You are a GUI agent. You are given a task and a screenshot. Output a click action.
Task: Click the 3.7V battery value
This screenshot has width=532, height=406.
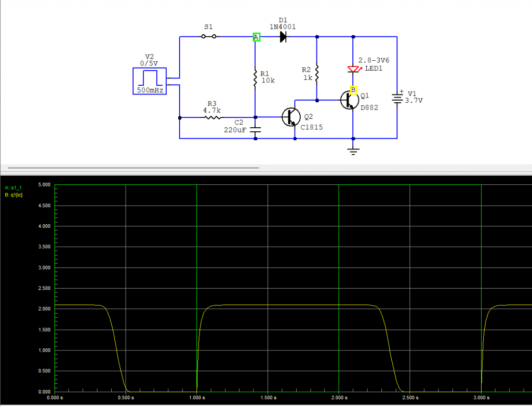click(x=414, y=101)
